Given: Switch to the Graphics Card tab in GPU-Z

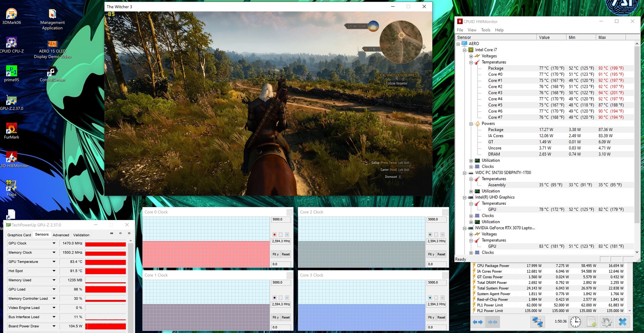Looking at the screenshot, I should [19, 235].
